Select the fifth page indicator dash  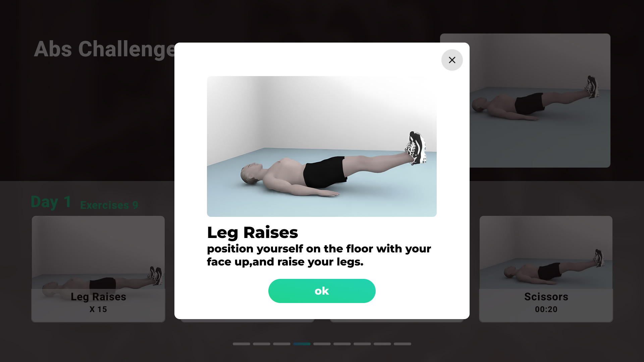pyautogui.click(x=322, y=344)
